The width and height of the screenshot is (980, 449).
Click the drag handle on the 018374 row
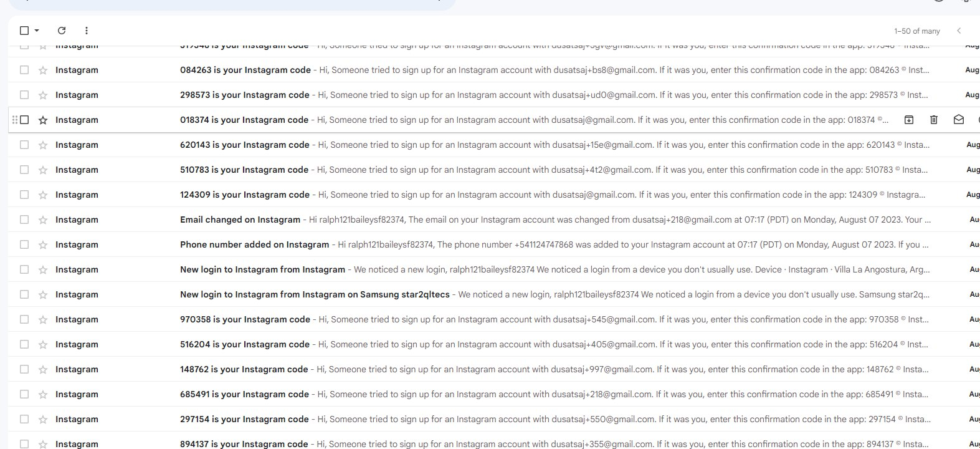pyautogui.click(x=15, y=120)
